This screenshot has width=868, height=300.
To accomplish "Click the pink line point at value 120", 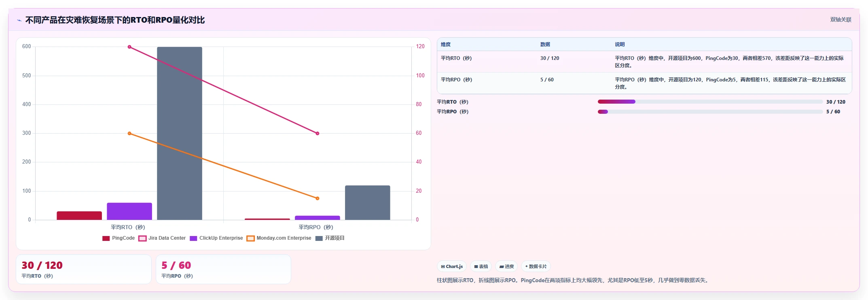I will (129, 47).
